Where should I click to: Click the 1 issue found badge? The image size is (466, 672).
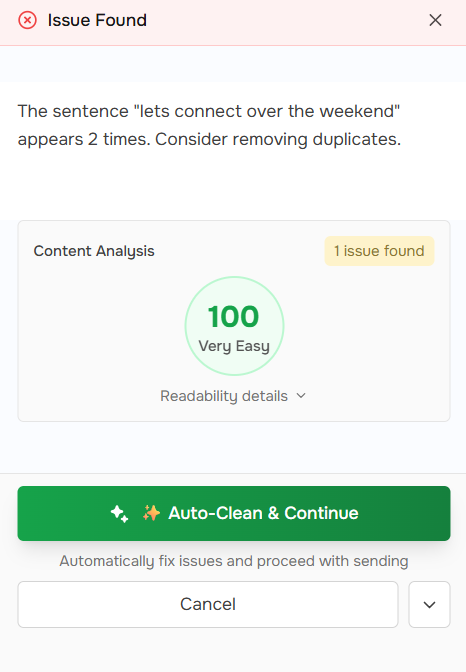[x=379, y=251]
